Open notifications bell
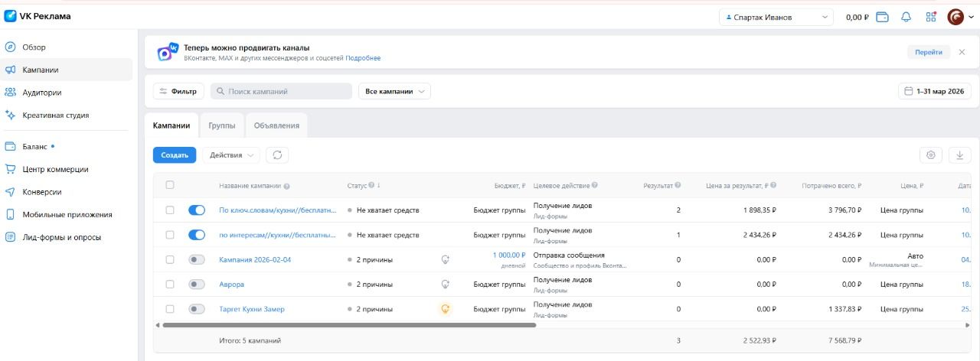980x361 pixels. click(906, 17)
